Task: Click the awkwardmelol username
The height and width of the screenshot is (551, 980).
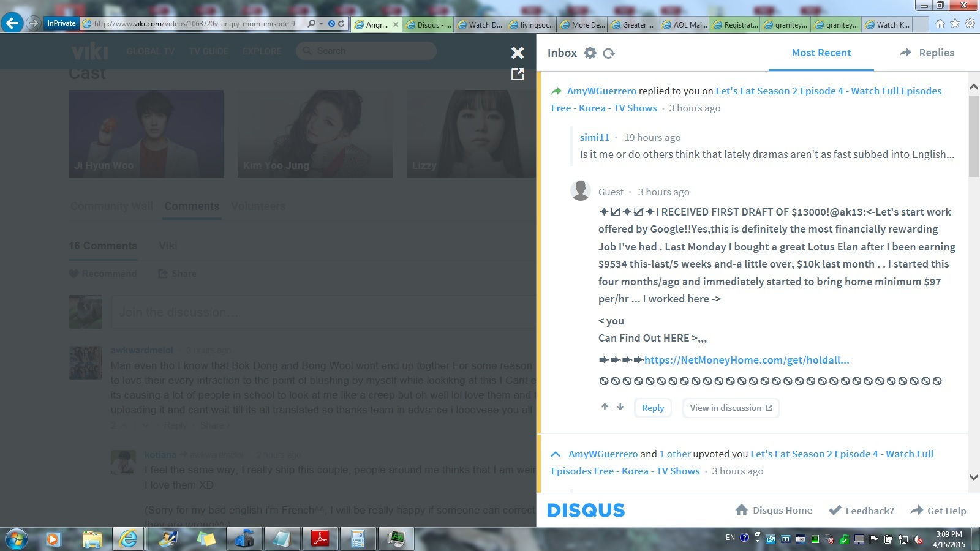Action: (142, 350)
